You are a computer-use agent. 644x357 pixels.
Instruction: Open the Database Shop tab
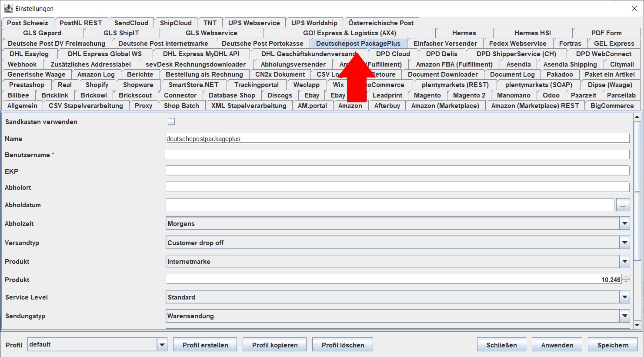[x=232, y=95]
